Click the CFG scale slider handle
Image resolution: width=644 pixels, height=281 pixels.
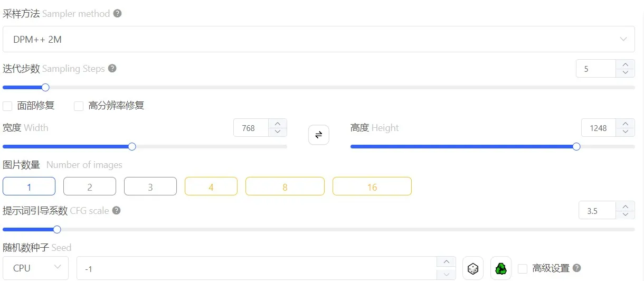pyautogui.click(x=57, y=229)
